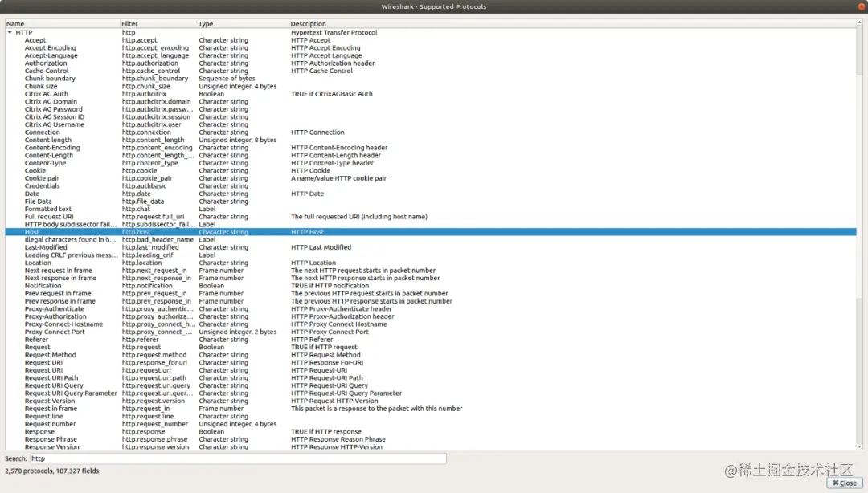The width and height of the screenshot is (868, 493).
Task: Select the Request Method row
Action: pyautogui.click(x=431, y=355)
